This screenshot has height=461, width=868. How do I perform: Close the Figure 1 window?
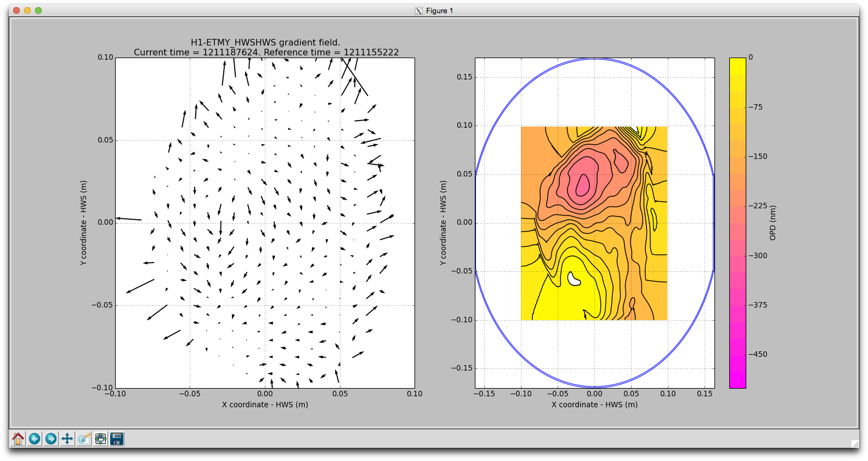(16, 10)
